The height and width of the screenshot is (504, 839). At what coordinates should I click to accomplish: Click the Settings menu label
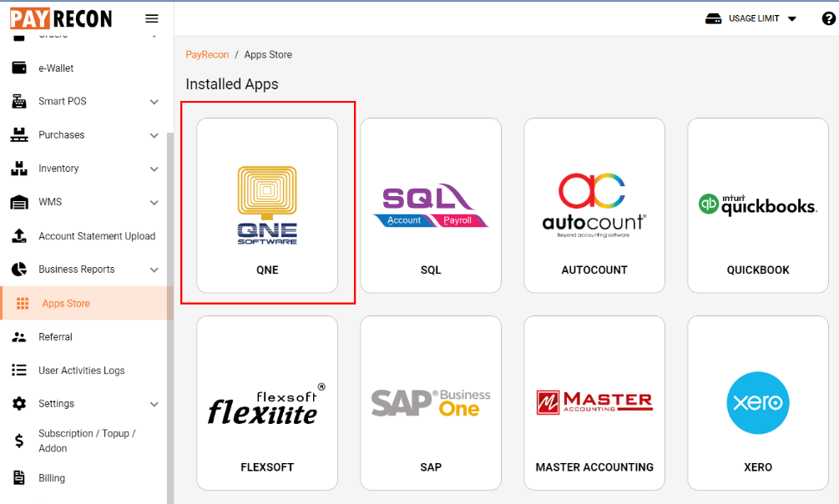pyautogui.click(x=56, y=403)
